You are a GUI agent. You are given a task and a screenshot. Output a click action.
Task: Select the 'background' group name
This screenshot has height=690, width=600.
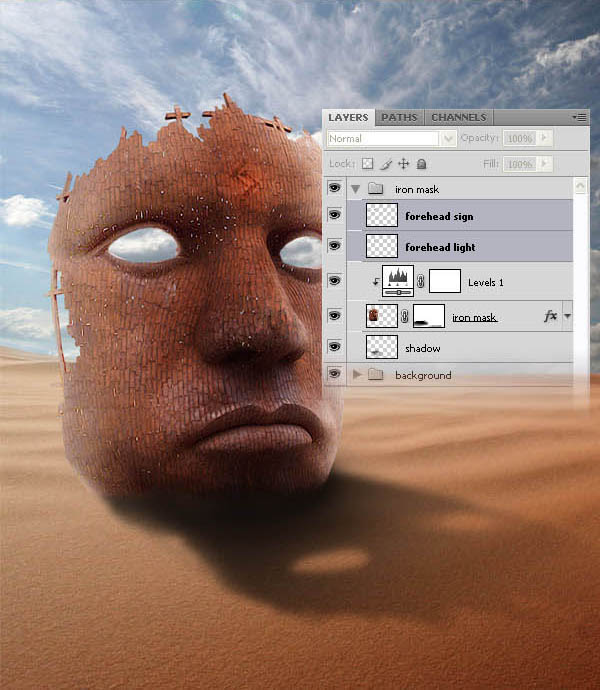[x=423, y=375]
